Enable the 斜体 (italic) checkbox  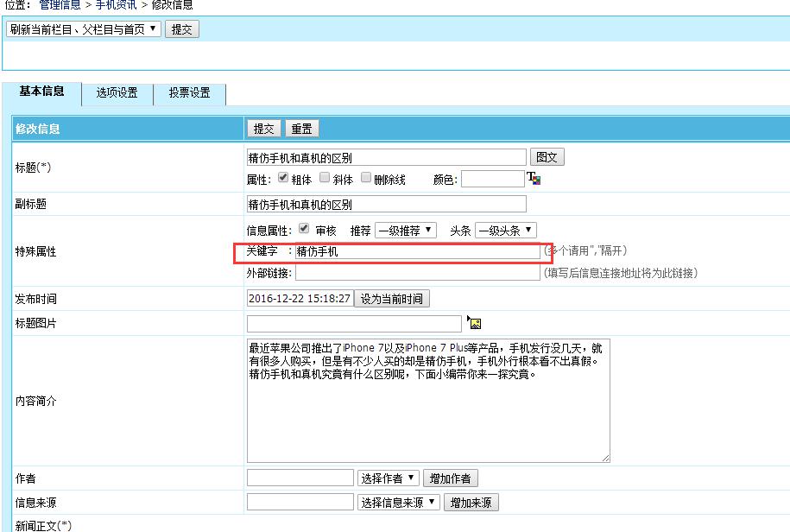[324, 178]
